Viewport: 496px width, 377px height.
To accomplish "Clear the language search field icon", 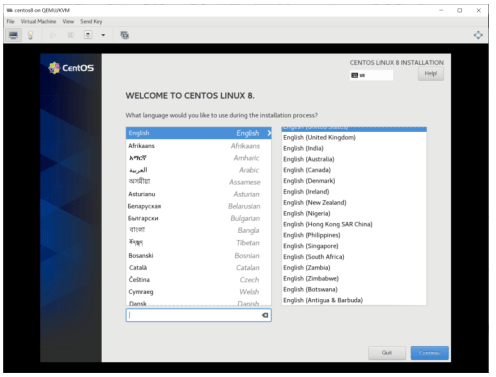I will [265, 315].
